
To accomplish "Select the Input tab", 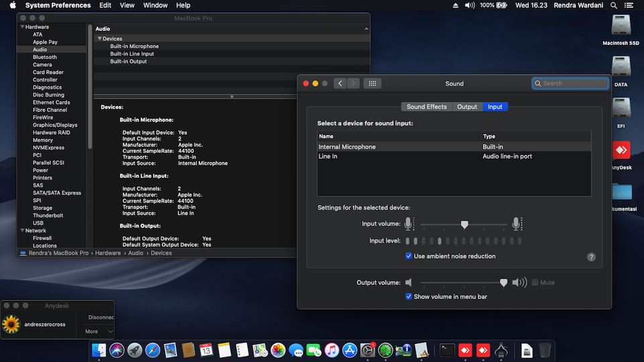I will pos(495,107).
